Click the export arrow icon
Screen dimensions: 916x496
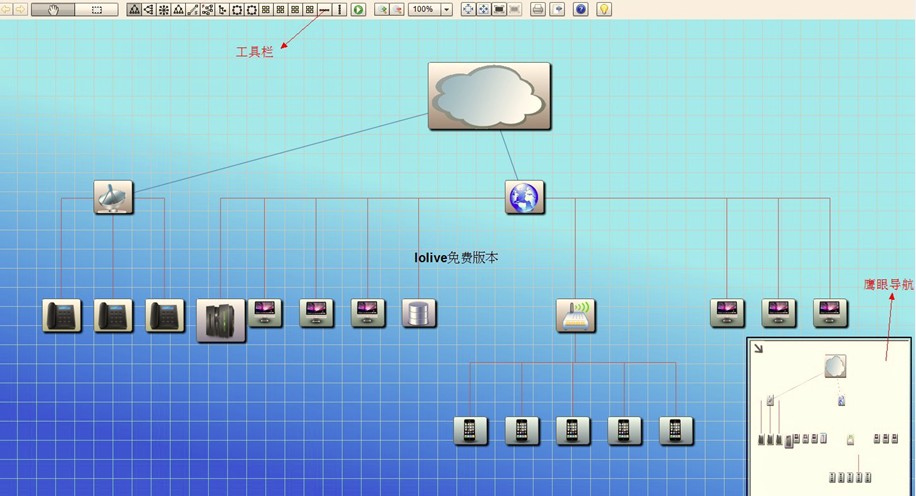557,9
